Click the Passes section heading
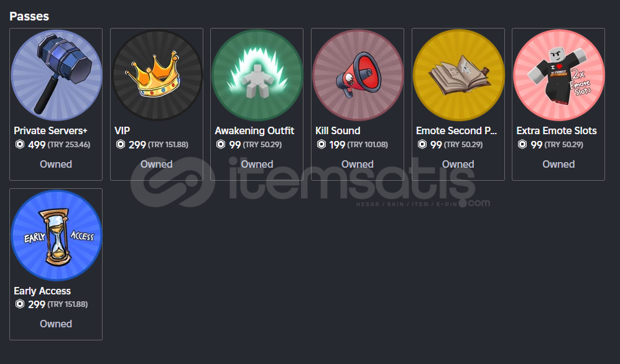 tap(29, 16)
